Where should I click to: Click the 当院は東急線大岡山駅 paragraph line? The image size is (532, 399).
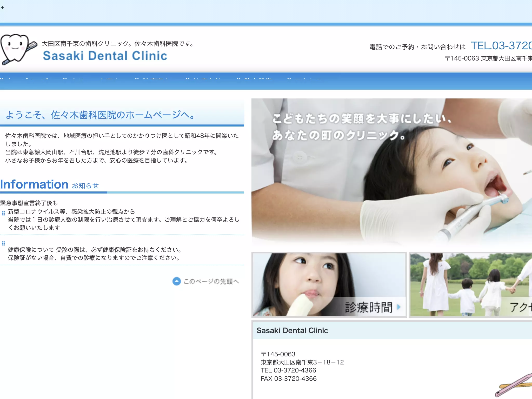pos(112,152)
